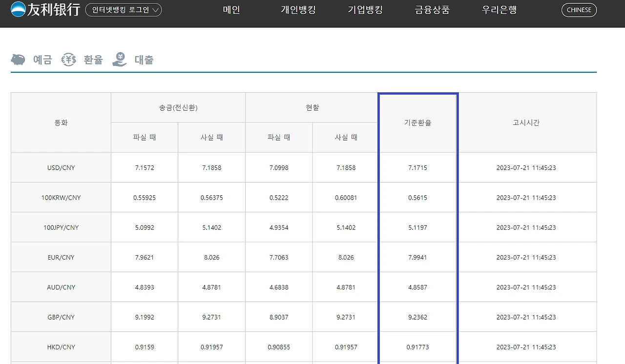
Task: Select the EUR/CNY base rate 7.9941
Action: click(417, 257)
